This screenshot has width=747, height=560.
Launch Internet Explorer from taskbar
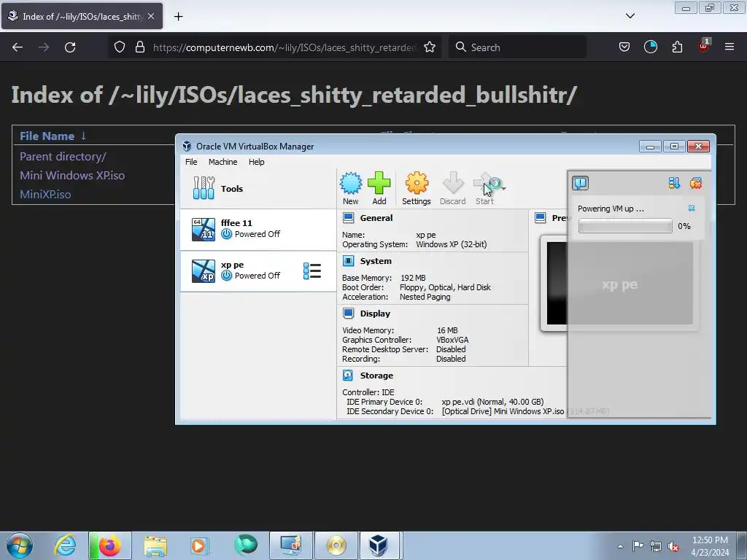(x=65, y=545)
